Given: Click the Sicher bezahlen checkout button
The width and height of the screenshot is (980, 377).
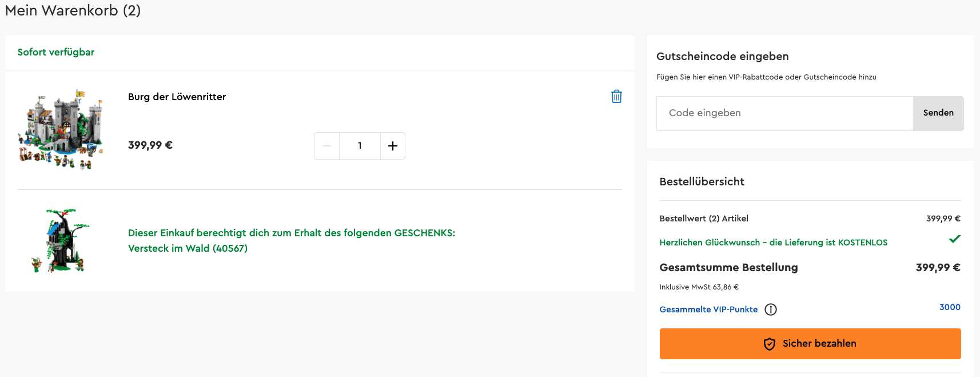Looking at the screenshot, I should click(810, 344).
